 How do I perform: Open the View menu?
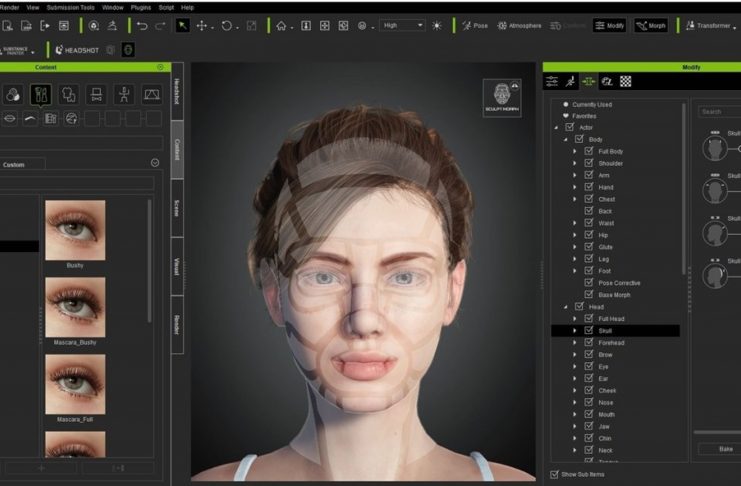33,8
